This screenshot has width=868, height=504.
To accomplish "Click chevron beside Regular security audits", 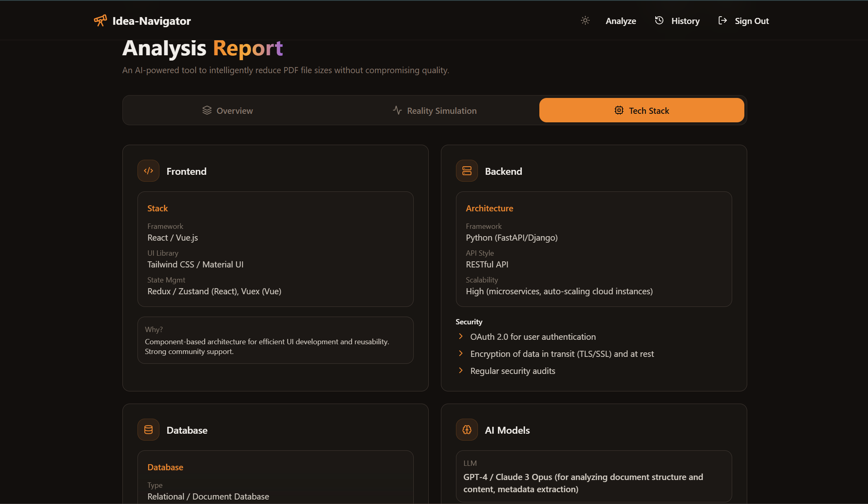I will coord(460,370).
